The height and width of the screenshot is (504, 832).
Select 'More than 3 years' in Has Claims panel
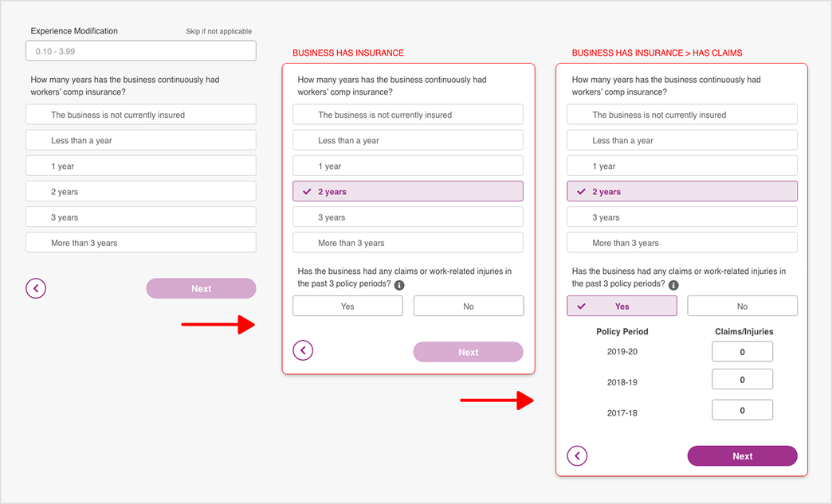[682, 243]
